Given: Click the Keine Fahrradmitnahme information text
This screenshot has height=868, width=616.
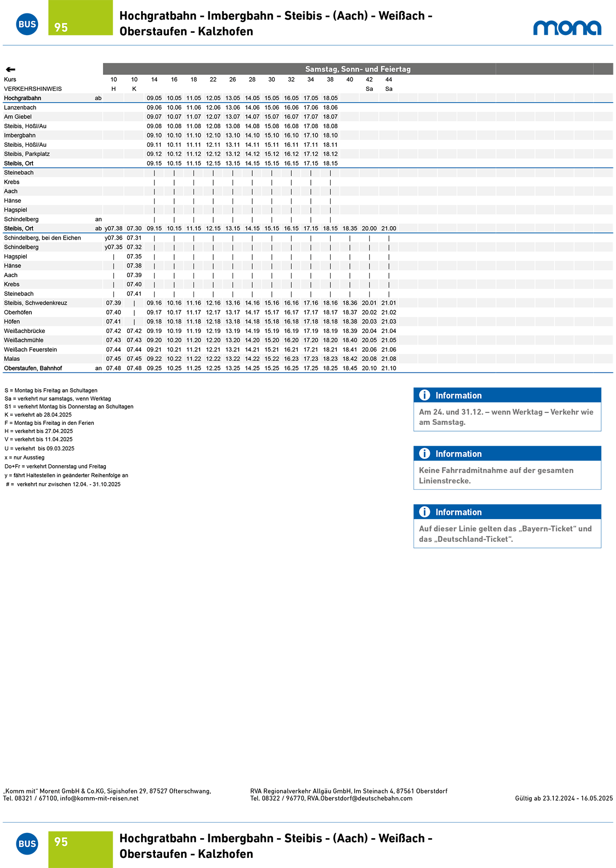Looking at the screenshot, I should [x=496, y=475].
